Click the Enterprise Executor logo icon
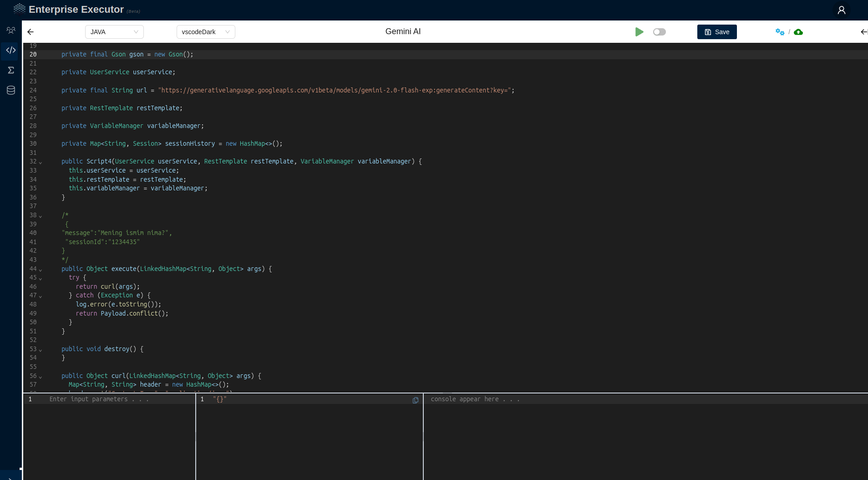868x480 pixels. pyautogui.click(x=20, y=9)
